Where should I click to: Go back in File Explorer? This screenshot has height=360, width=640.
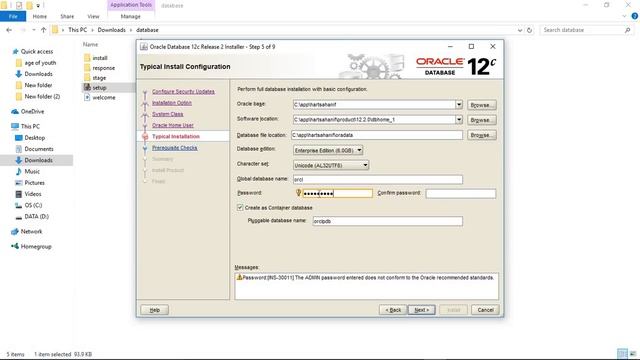coord(9,30)
